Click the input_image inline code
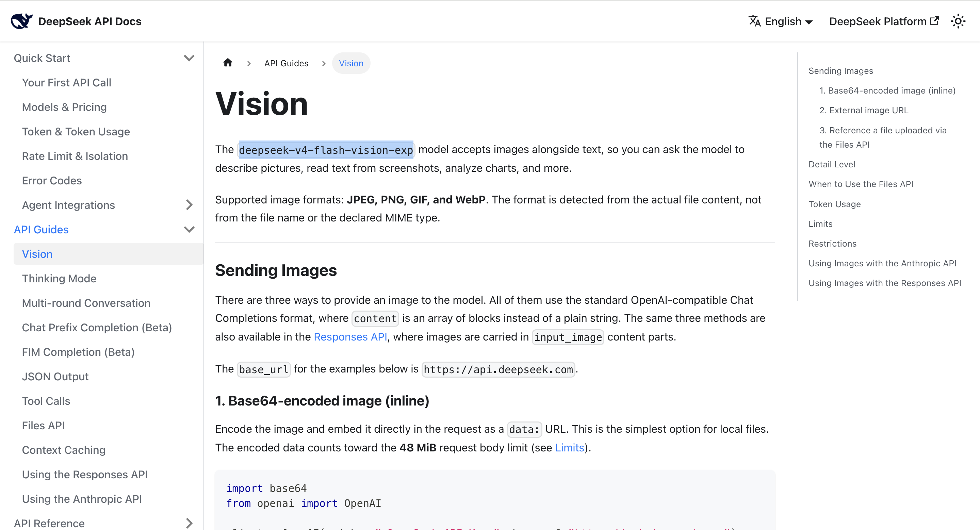Viewport: 980px width, 530px height. pos(568,337)
